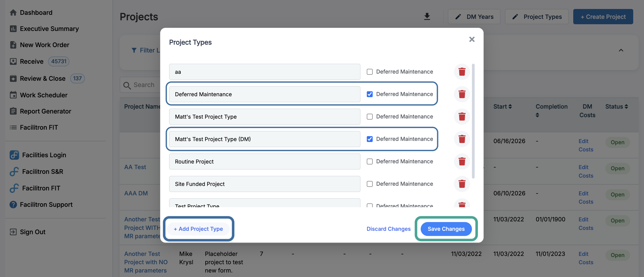Open the AAA DM project link
Viewport: 644px width, 277px height.
coord(136,193)
